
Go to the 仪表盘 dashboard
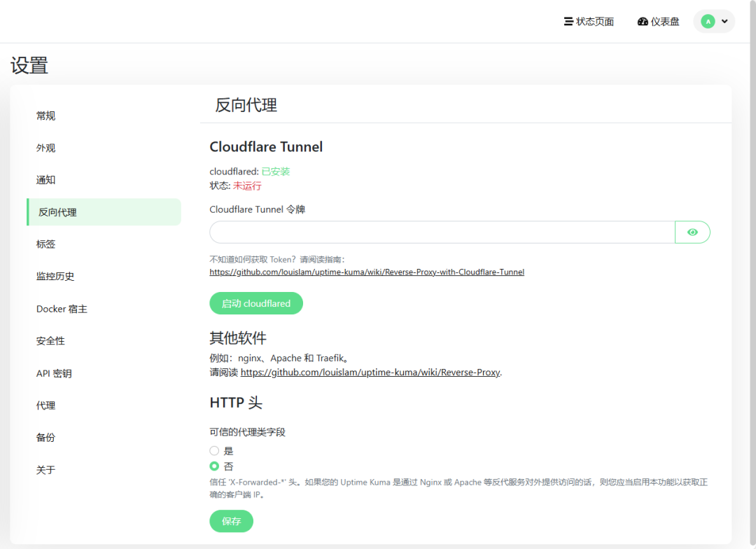[x=659, y=22]
